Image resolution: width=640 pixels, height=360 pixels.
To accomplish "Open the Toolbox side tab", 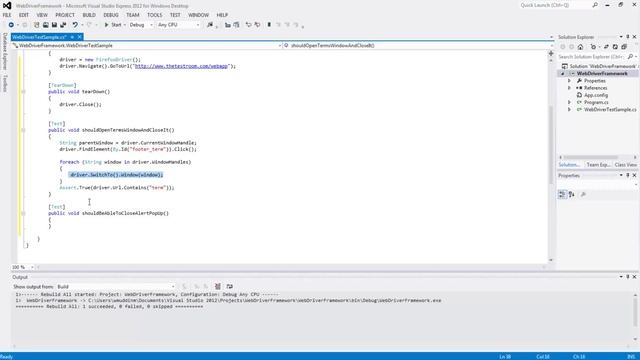I will [5, 83].
